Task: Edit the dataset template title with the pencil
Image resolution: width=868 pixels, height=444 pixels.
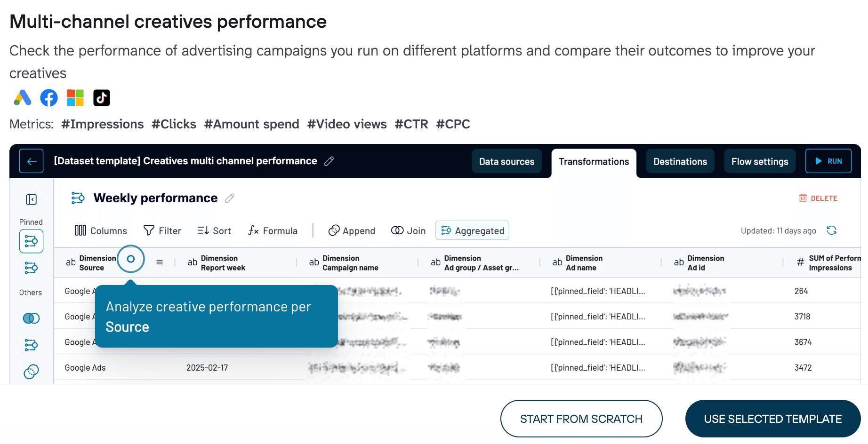Action: (329, 161)
